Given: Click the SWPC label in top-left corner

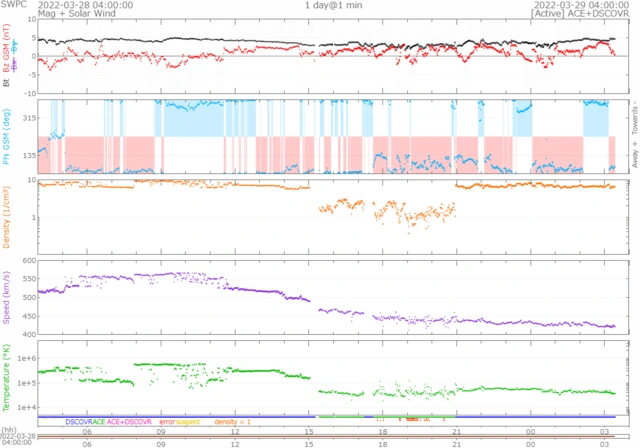Looking at the screenshot, I should (13, 5).
